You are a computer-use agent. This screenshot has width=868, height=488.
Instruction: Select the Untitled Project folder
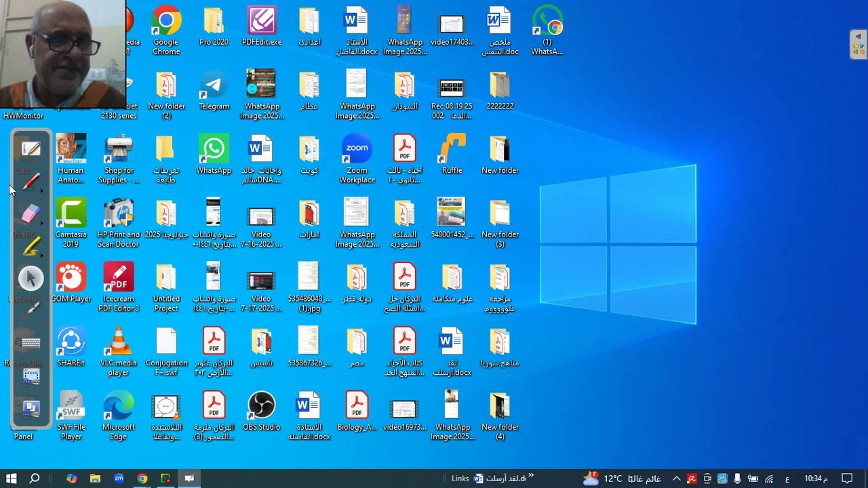tap(166, 288)
